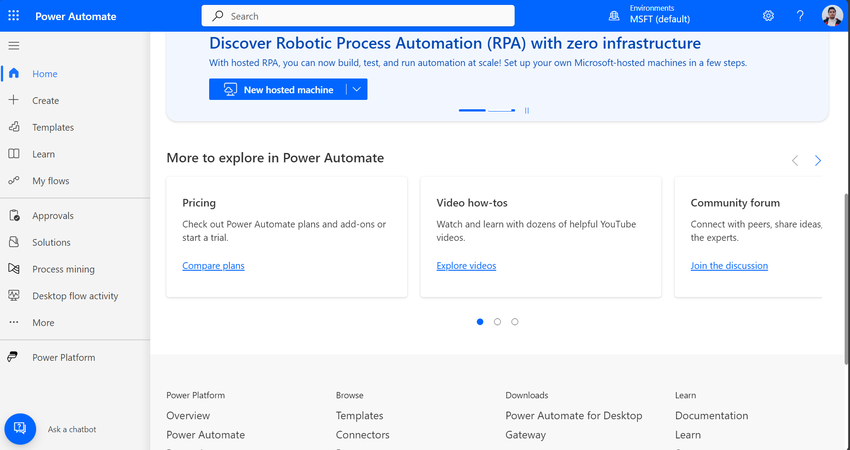Click the Solutions icon
850x450 pixels.
point(14,242)
